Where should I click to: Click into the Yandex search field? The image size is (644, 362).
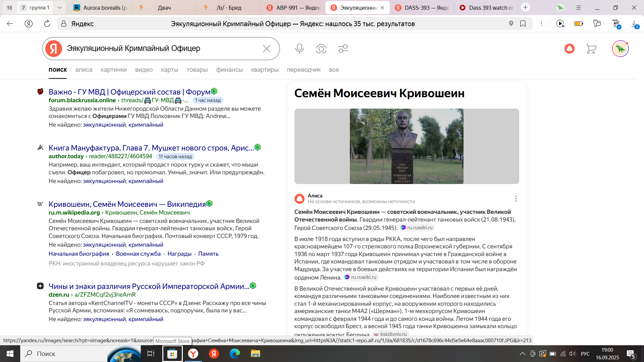click(x=161, y=49)
